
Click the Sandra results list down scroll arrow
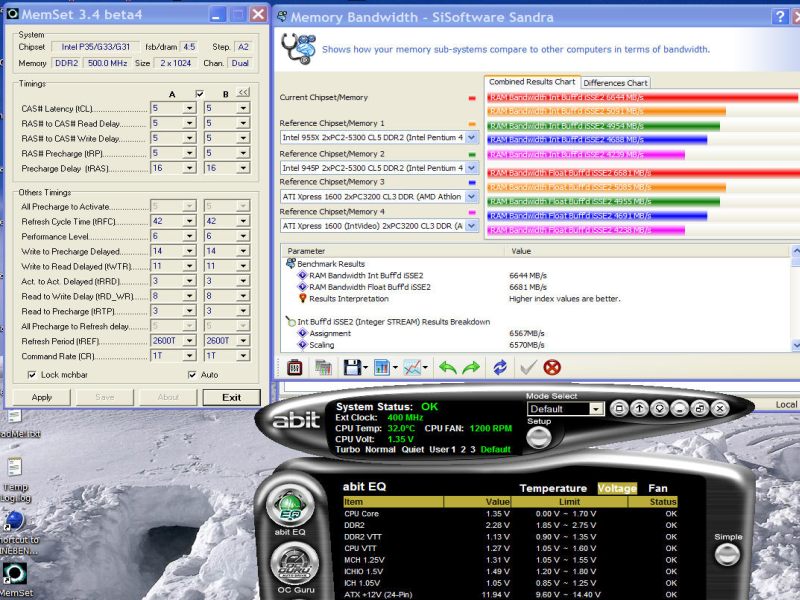[795, 345]
